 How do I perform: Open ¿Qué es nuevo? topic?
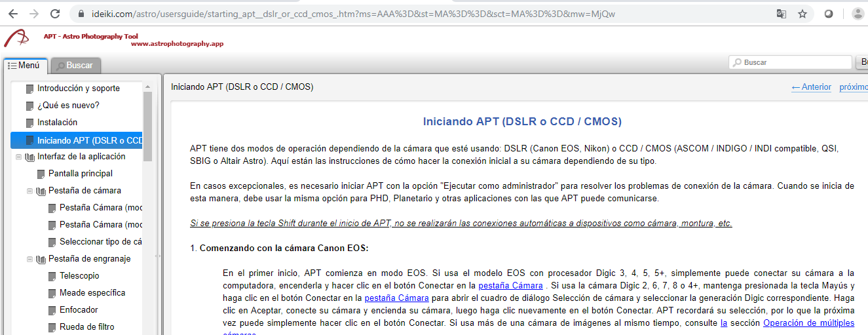[68, 106]
